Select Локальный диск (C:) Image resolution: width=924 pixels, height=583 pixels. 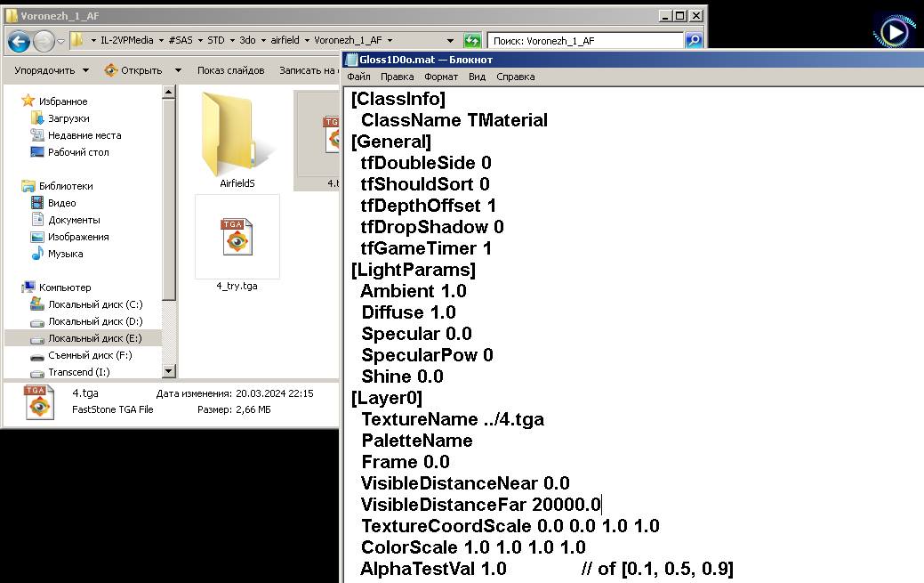[x=95, y=304]
